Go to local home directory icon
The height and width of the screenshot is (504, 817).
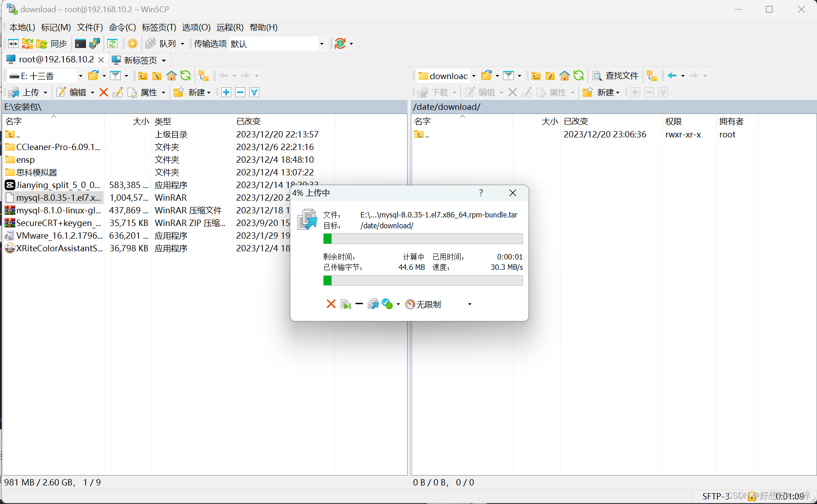[171, 75]
